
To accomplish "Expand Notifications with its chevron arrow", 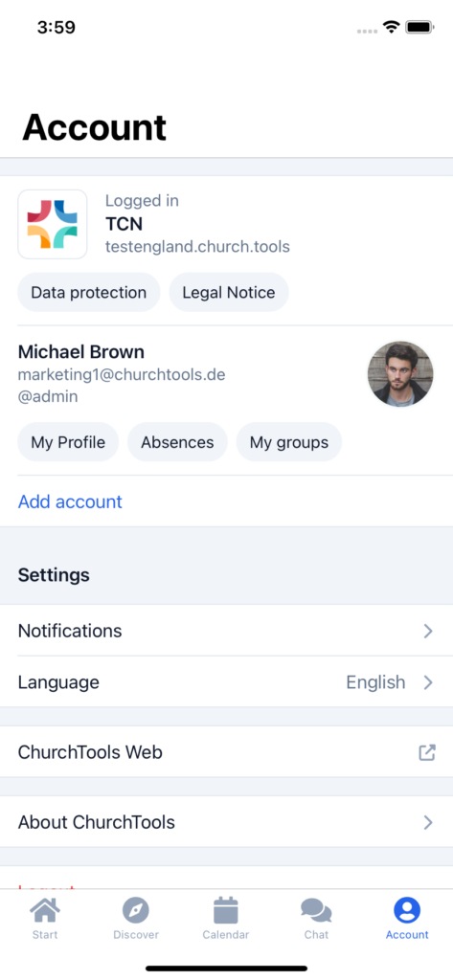I will tap(428, 632).
